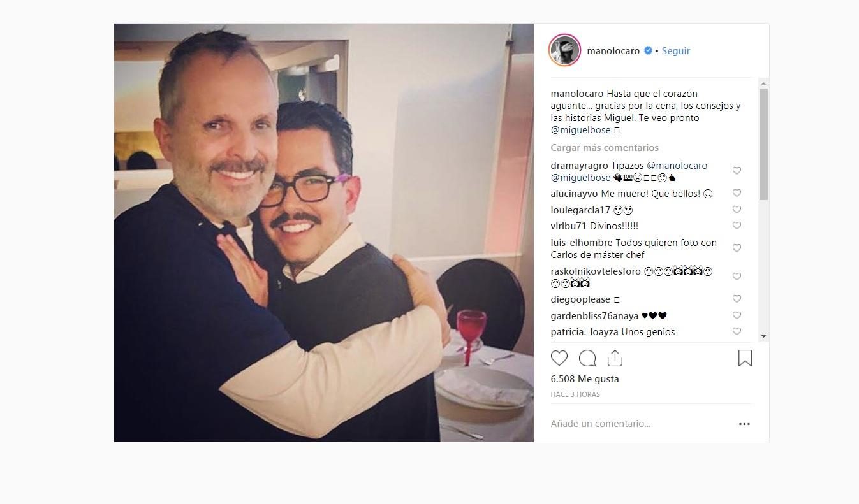
Task: Like dramayragro's comment
Action: point(737,171)
